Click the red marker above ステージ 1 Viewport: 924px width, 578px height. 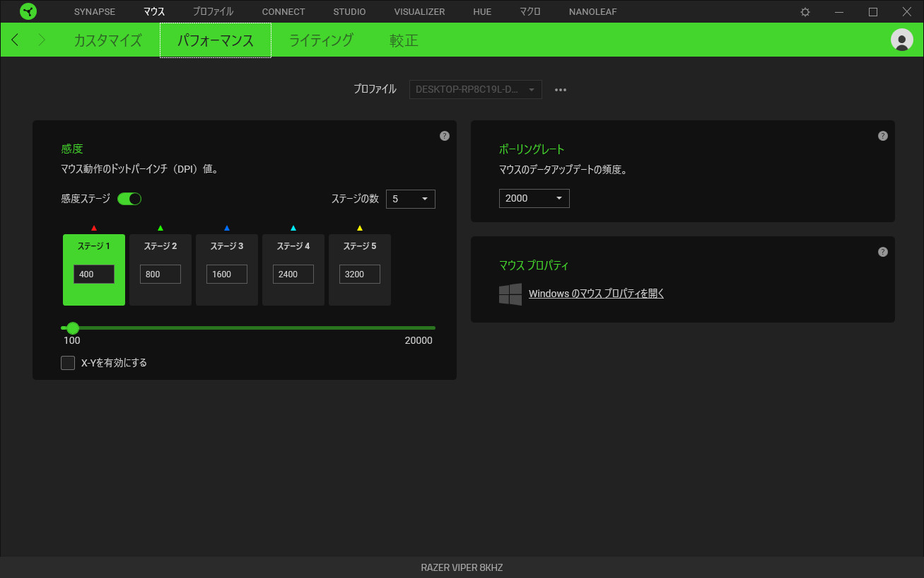94,228
